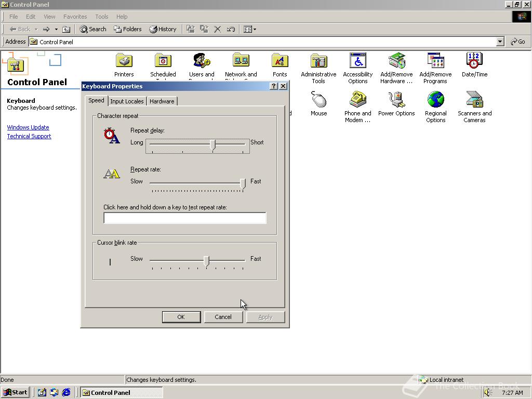Open the Views dropdown button
Image resolution: width=532 pixels, height=399 pixels.
point(250,29)
